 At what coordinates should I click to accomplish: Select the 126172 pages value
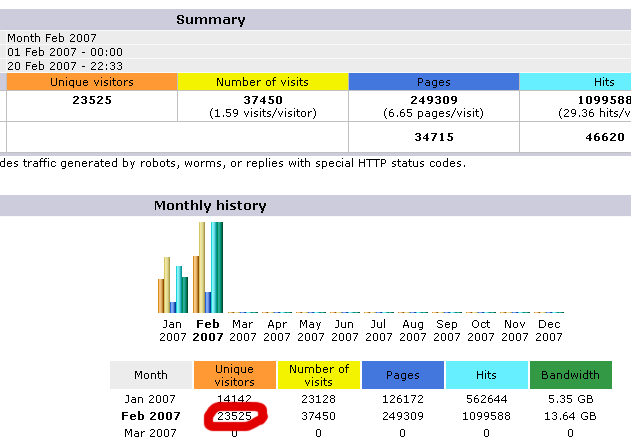pos(402,399)
